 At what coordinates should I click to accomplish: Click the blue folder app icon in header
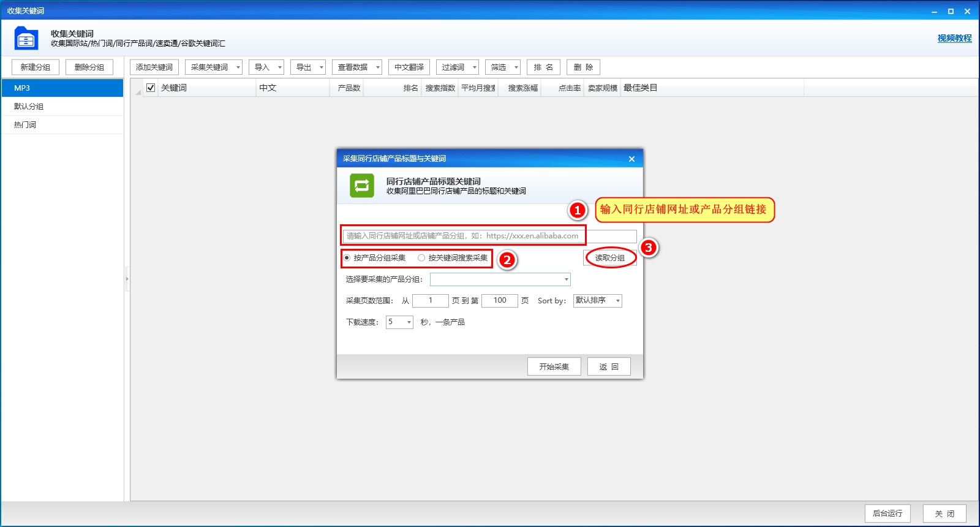[26, 38]
